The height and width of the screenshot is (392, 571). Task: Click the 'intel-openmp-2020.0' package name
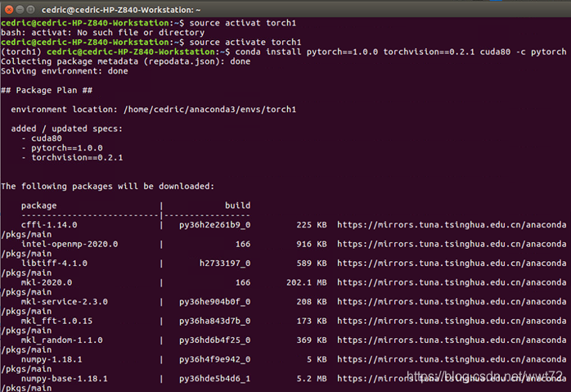pyautogui.click(x=70, y=244)
